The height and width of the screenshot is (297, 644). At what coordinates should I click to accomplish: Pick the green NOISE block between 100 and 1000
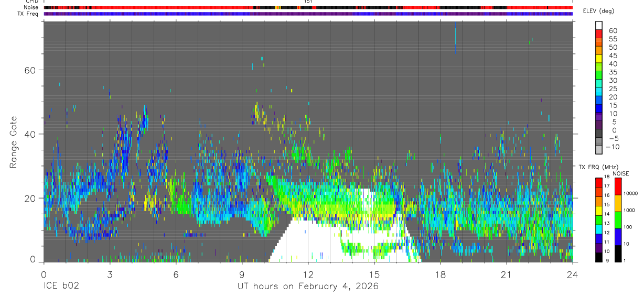[617, 219]
